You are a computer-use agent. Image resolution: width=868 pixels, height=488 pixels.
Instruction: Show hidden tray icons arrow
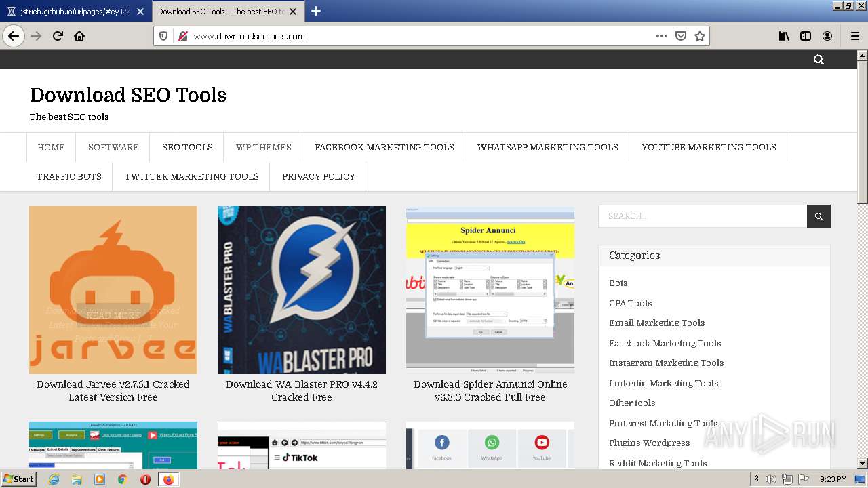(756, 479)
